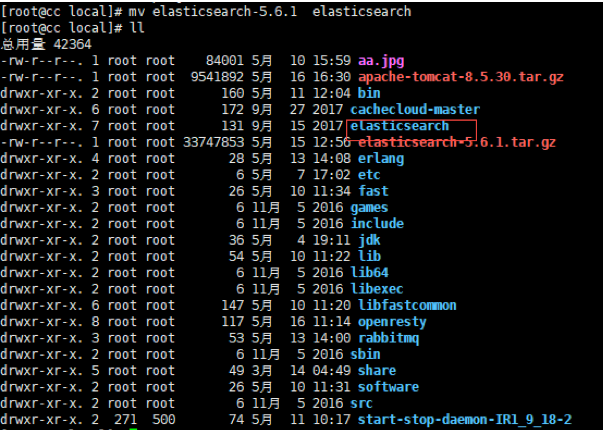Select time 14:00 in rabbitmq row

(x=331, y=338)
